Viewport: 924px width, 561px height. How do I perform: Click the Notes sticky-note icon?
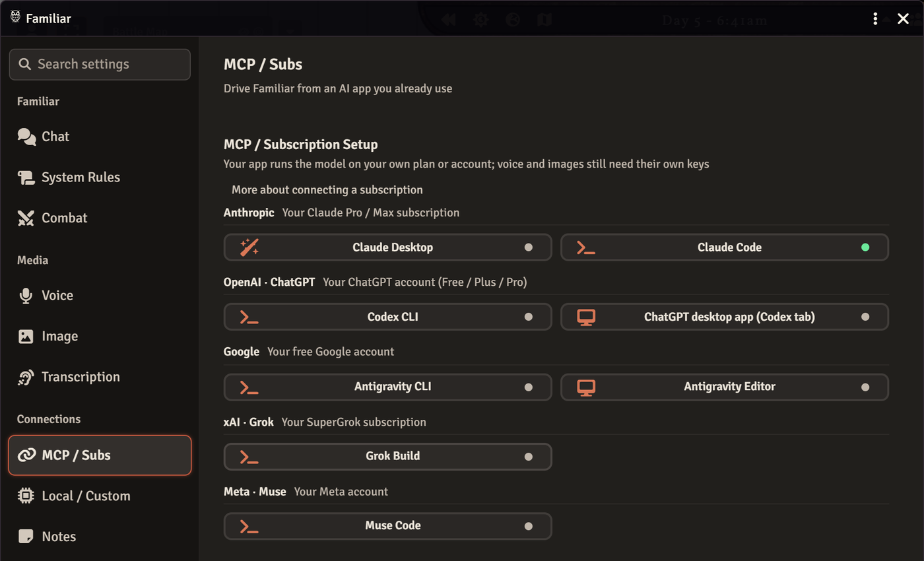(26, 537)
